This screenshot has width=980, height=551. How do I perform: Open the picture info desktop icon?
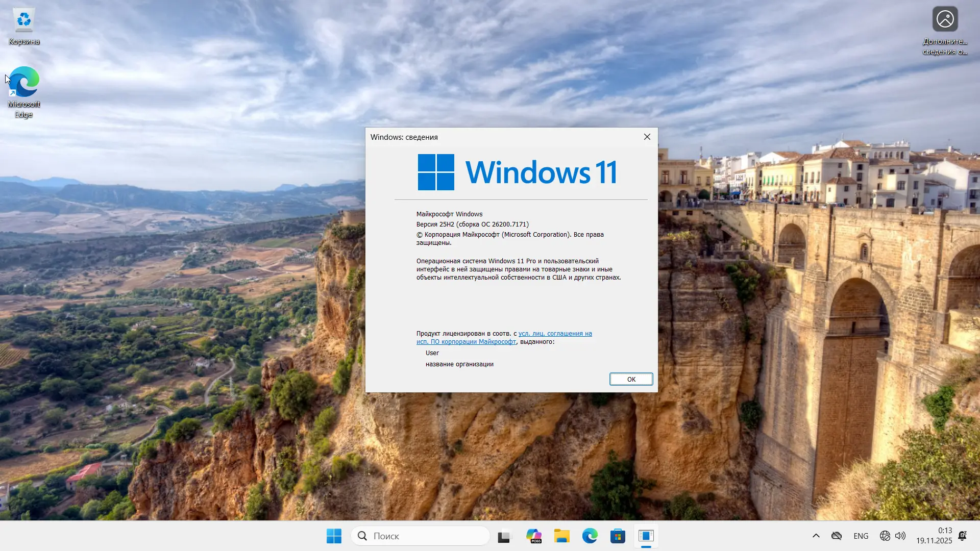[x=945, y=31]
